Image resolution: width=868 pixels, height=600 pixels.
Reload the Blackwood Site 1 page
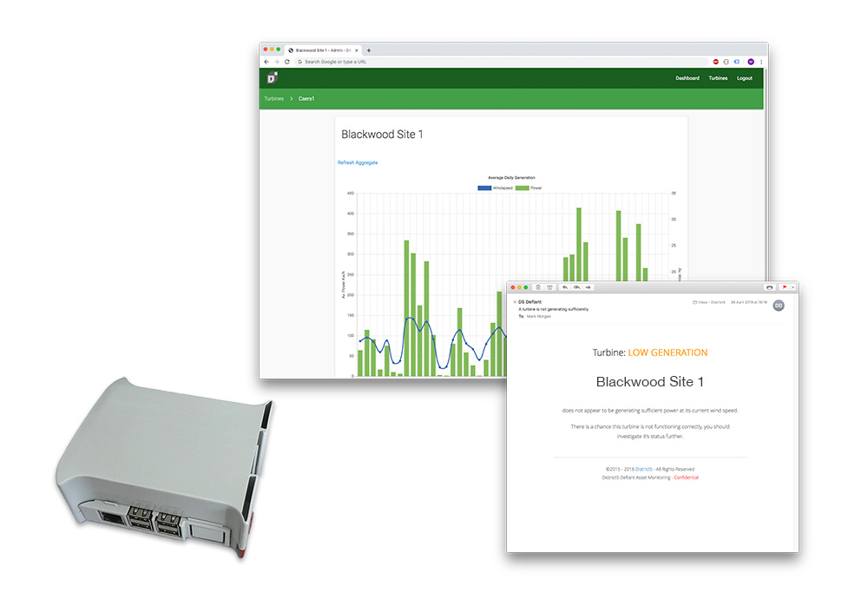[286, 62]
